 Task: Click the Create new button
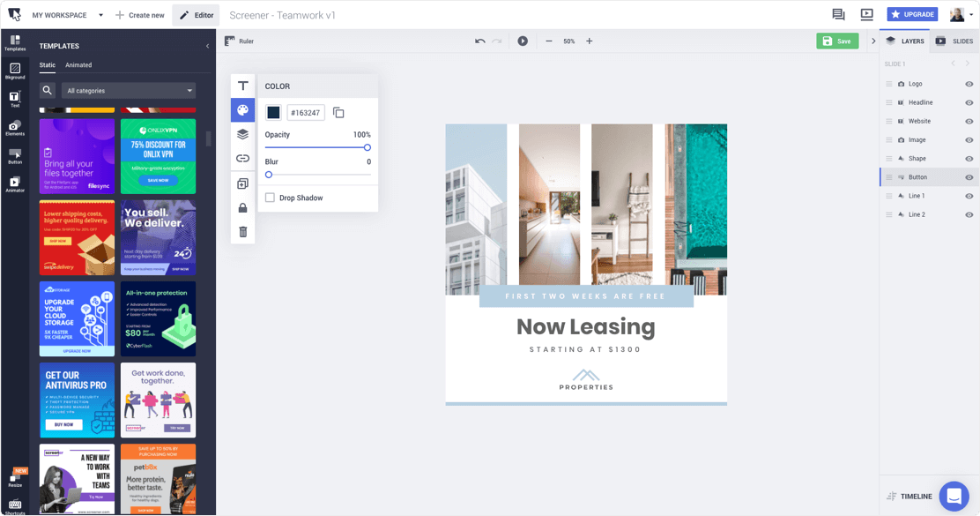click(x=139, y=15)
